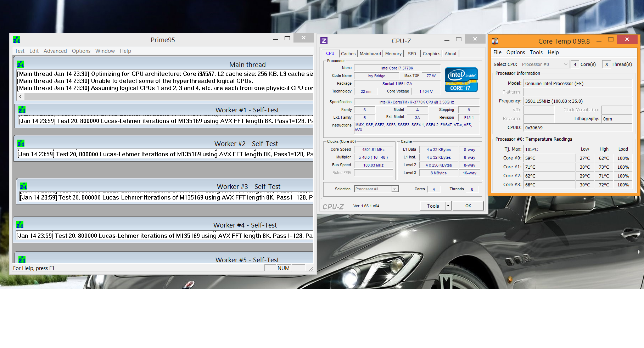Click the Worker #2 Self-Test window icon
The width and height of the screenshot is (644, 348).
(x=21, y=144)
